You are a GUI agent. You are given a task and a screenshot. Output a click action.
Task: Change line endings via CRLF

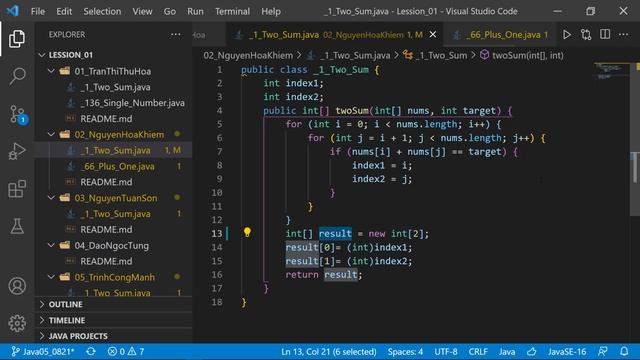(x=478, y=351)
